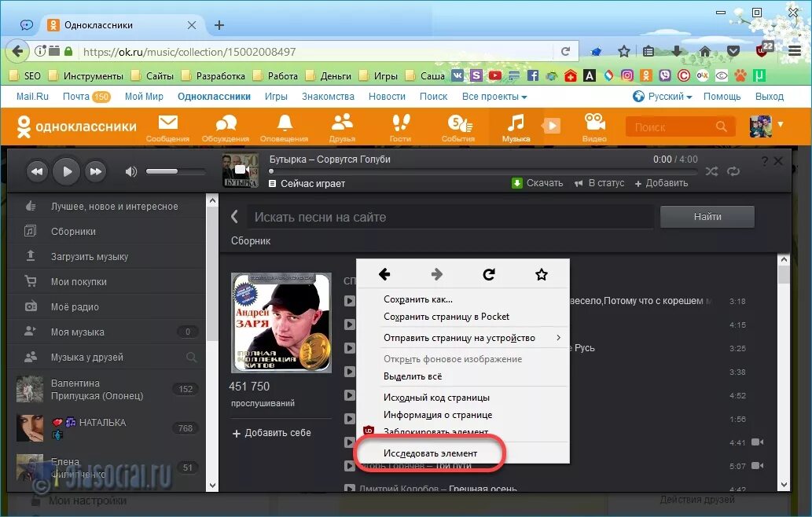Focus the Искать песни на сайте field
This screenshot has height=517, width=812.
pos(450,218)
